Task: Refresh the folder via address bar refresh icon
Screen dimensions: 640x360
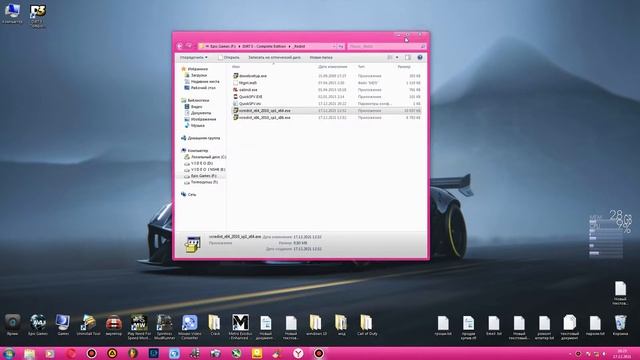Action: coord(341,47)
